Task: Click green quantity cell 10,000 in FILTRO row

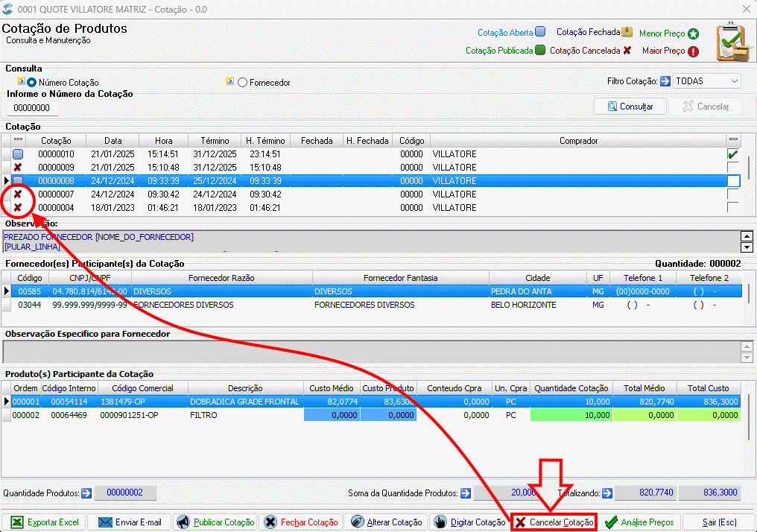Action: coord(571,415)
